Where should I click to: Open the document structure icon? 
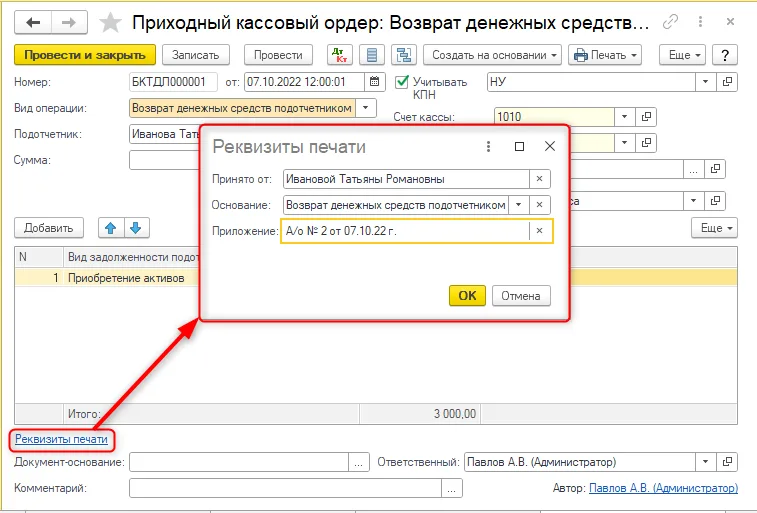(x=404, y=55)
